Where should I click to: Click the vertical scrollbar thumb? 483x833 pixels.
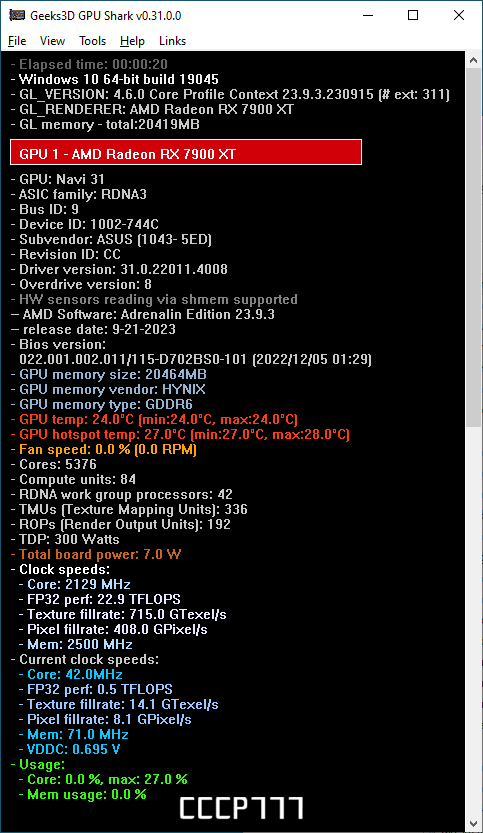474,247
